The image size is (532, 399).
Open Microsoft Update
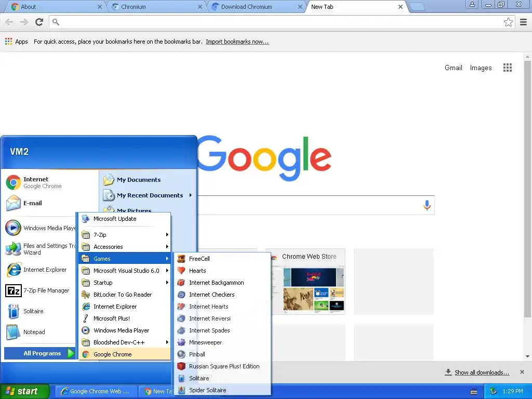(125, 219)
